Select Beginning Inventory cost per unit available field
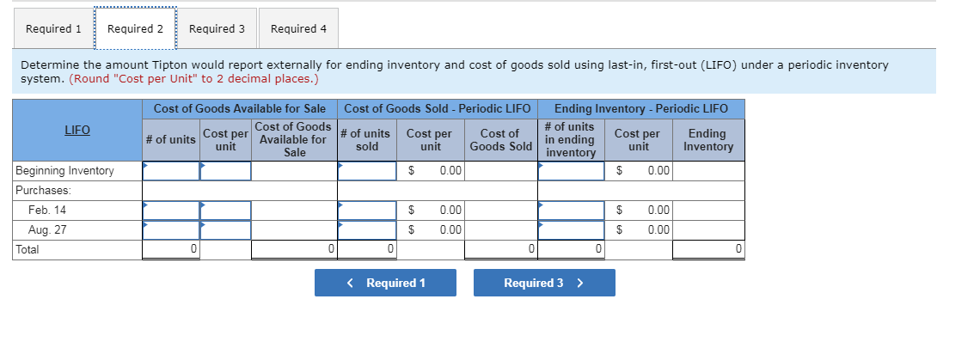980x348 pixels. [225, 171]
